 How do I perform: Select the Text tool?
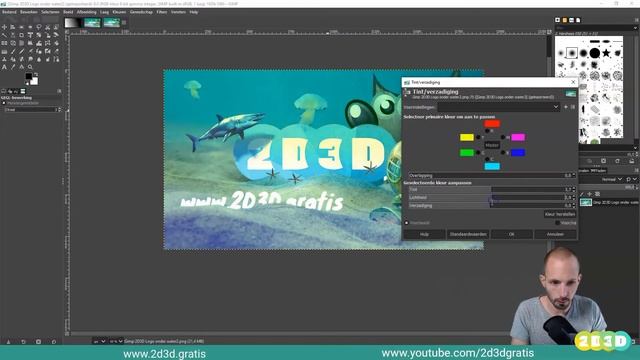point(4,67)
